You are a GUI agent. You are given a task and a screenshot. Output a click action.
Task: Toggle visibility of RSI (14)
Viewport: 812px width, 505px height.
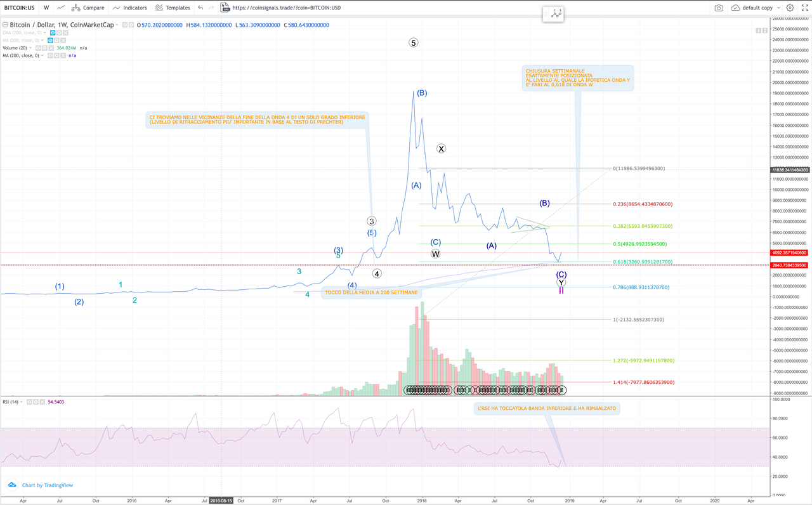click(x=29, y=402)
